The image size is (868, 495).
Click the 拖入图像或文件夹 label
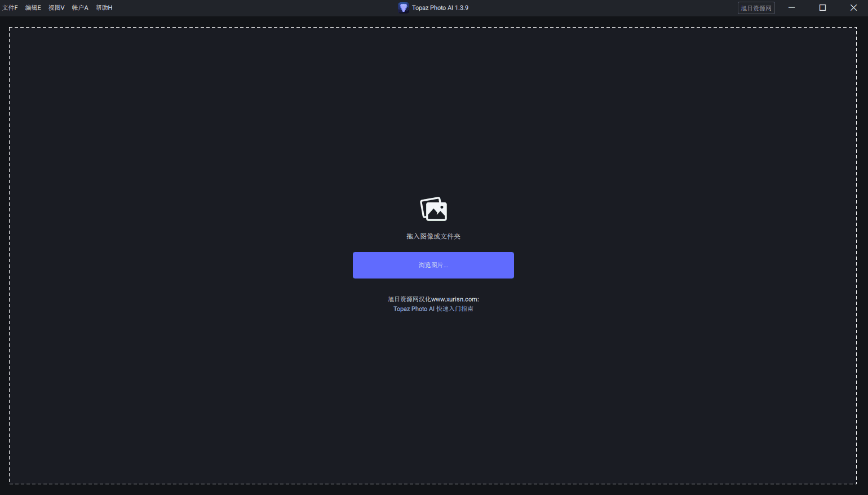(x=433, y=236)
